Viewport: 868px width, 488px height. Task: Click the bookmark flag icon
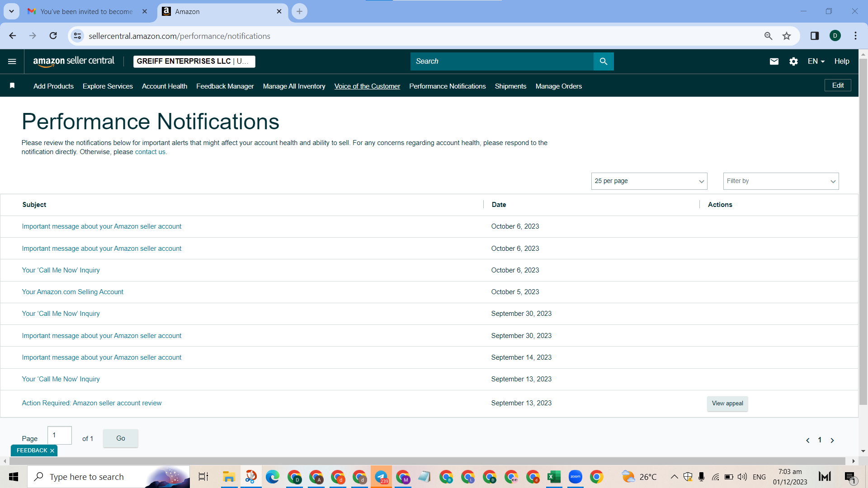(x=12, y=86)
